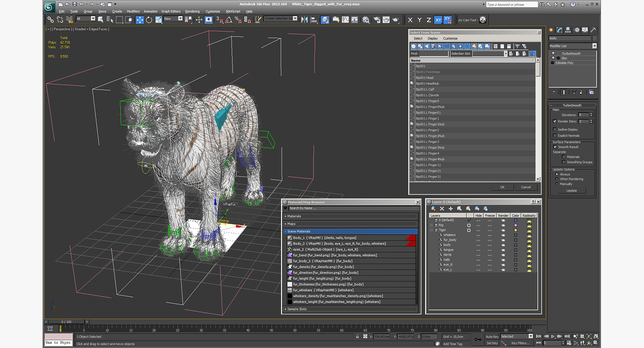Viewport: 644px width, 348px height.
Task: Toggle Smooth Result checkbox
Action: pos(555,147)
